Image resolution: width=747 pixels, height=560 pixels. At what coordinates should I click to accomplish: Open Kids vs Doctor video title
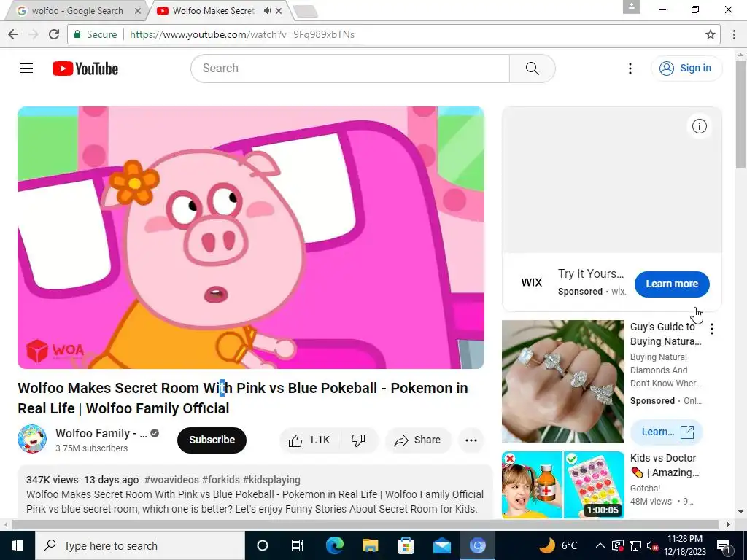pos(665,465)
